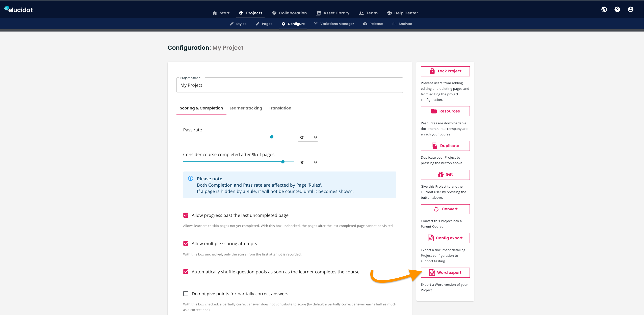Open the Pages sub-navigation item
This screenshot has width=644, height=315.
[264, 24]
